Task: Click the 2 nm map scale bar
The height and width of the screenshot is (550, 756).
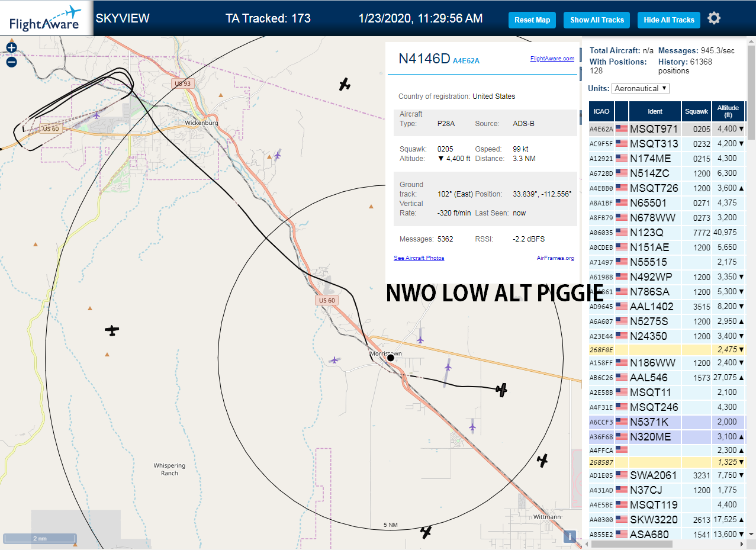Action: coord(40,538)
